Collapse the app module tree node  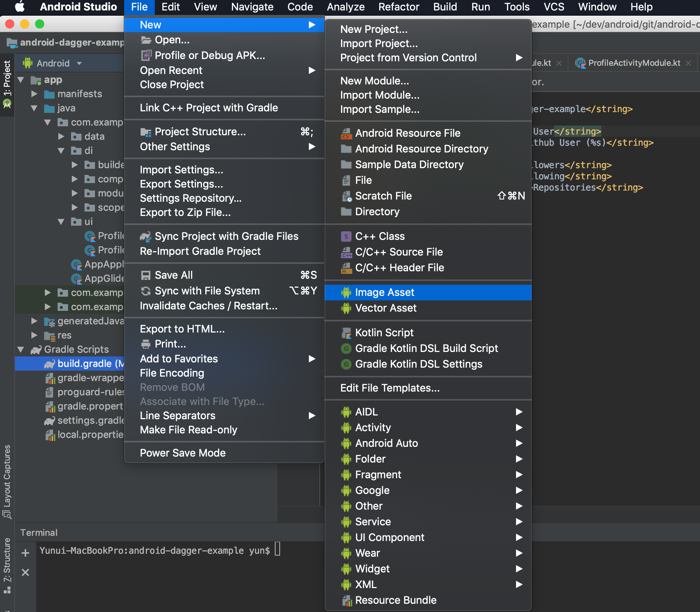tap(21, 80)
